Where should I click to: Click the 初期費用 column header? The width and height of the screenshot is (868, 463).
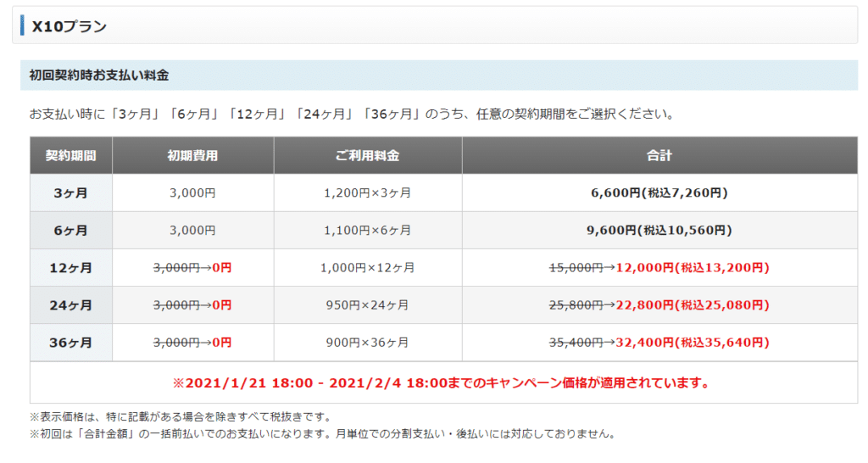pyautogui.click(x=192, y=156)
